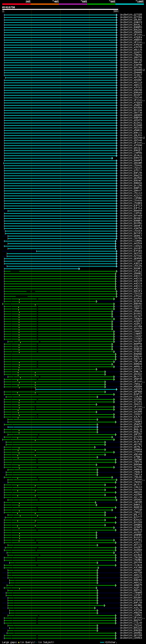
Task: Select hit label UniRef100_B9G3F4
Action: click(x=131, y=291)
